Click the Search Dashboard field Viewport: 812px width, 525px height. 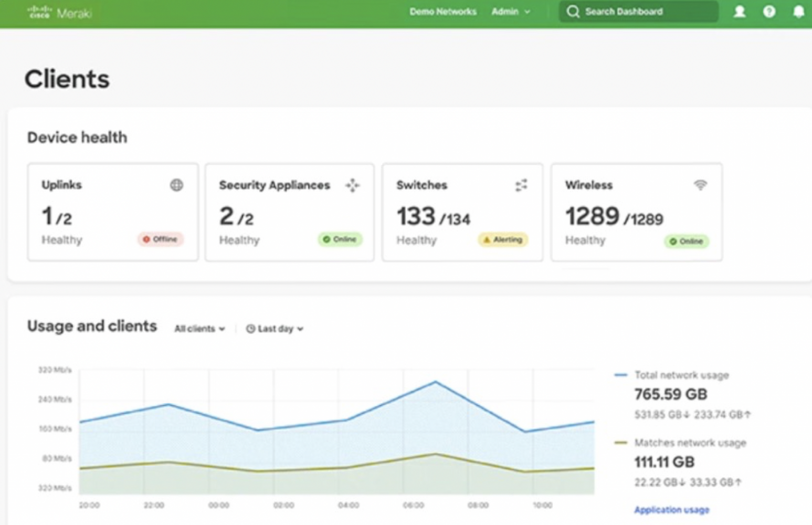(x=646, y=12)
